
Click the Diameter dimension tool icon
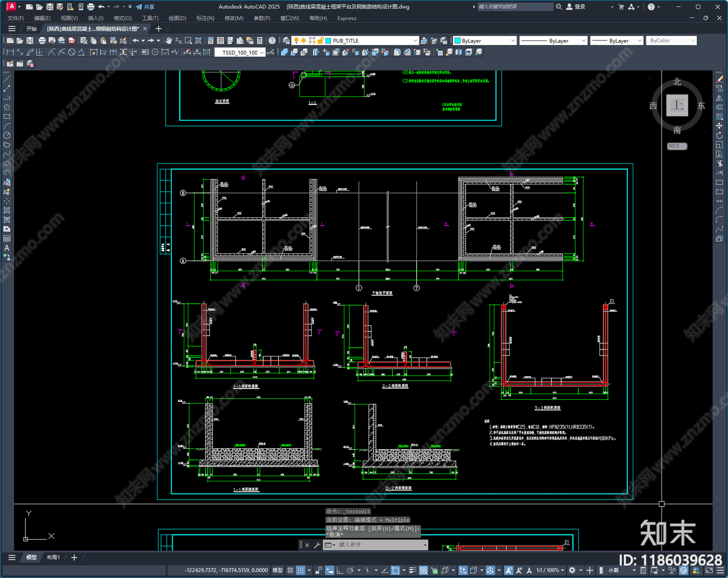71,52
